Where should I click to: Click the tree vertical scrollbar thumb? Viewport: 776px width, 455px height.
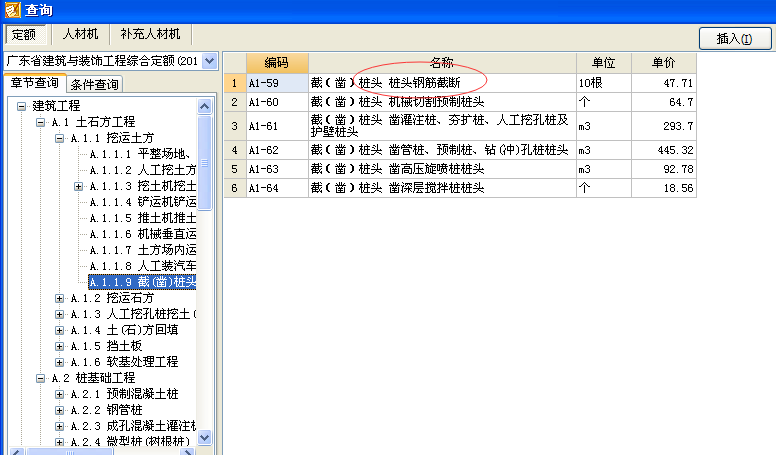click(x=204, y=163)
